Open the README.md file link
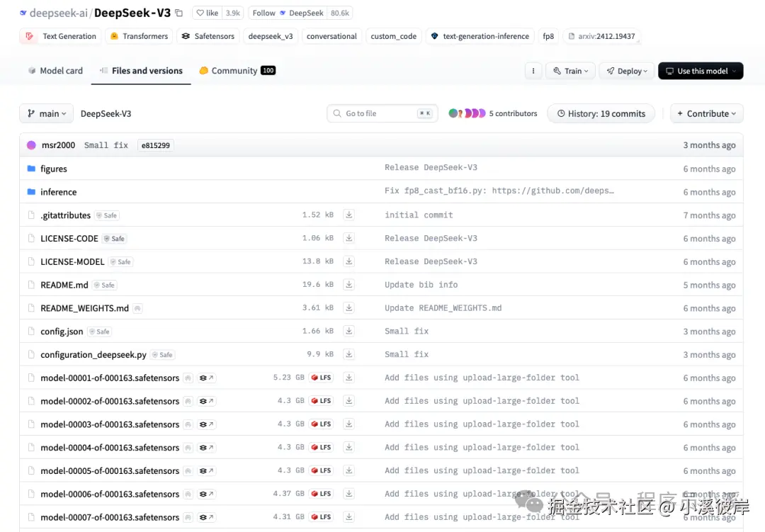The width and height of the screenshot is (765, 532). [64, 285]
